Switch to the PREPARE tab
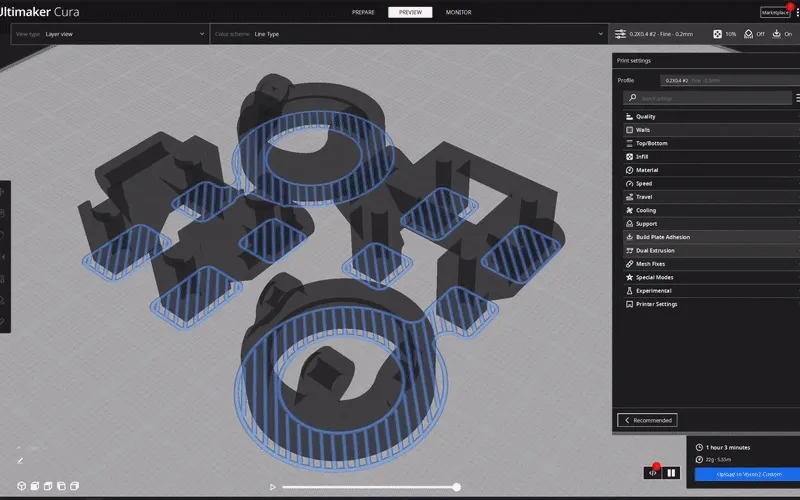 [x=363, y=12]
